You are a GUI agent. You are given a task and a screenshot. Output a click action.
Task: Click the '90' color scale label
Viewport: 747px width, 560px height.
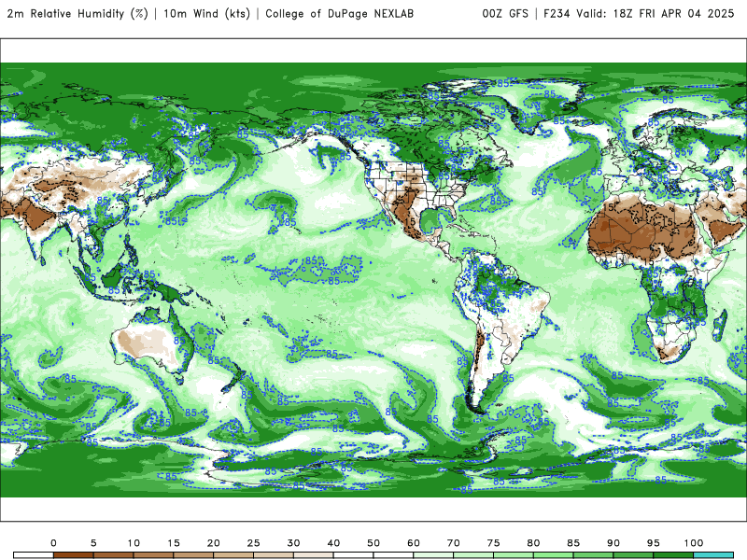(x=613, y=543)
